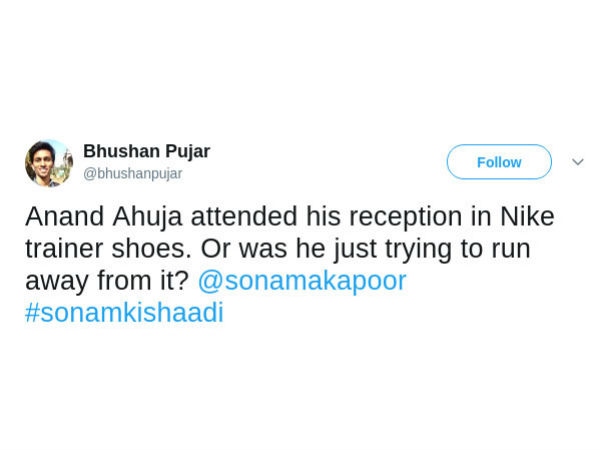Screen dimensions: 600x450
Task: Open the #sonamkishaadi hashtag
Action: [124, 312]
